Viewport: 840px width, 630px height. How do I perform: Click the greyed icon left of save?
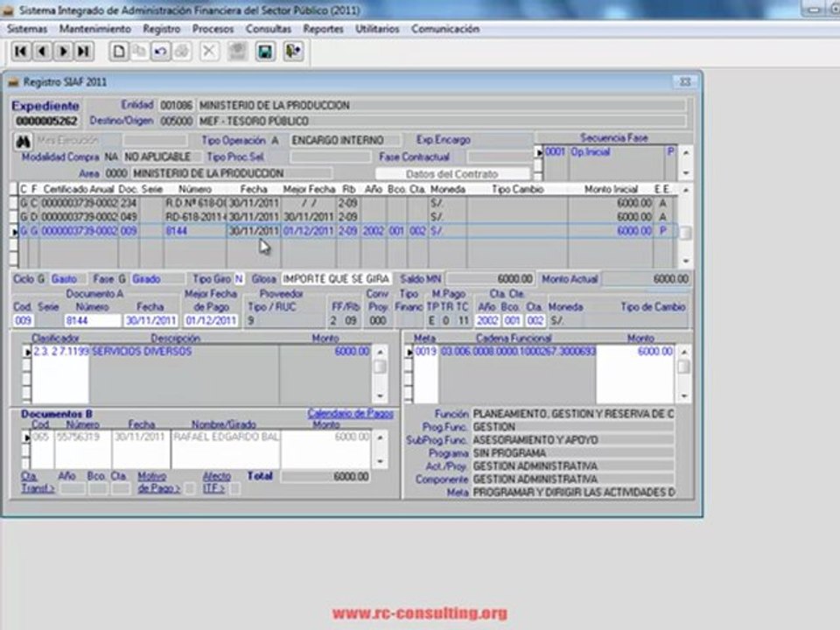(x=237, y=52)
